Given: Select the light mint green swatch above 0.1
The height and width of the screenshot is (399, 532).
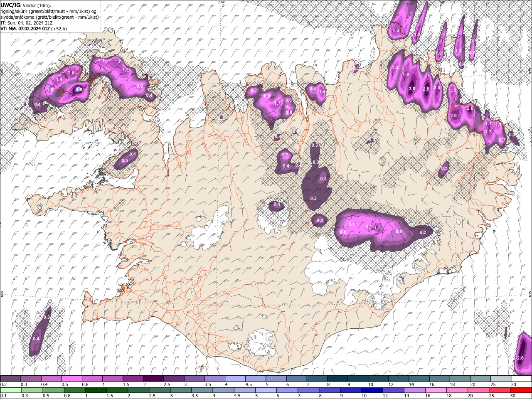Looking at the screenshot, I should (11, 390).
